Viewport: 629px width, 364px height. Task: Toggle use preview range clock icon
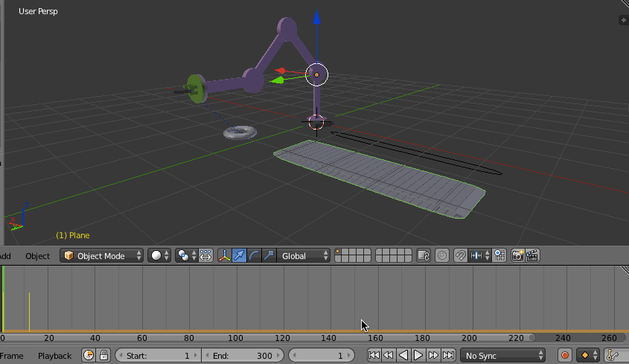tap(89, 355)
